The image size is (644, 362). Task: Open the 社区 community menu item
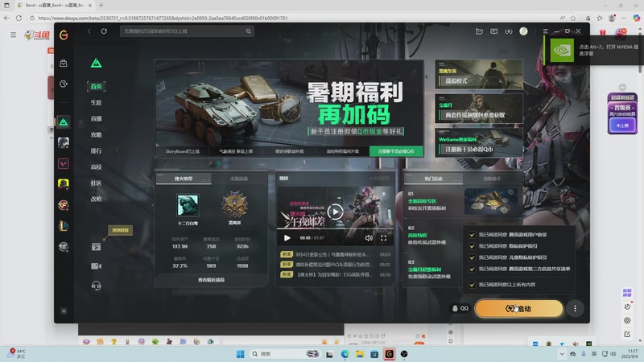tap(96, 183)
